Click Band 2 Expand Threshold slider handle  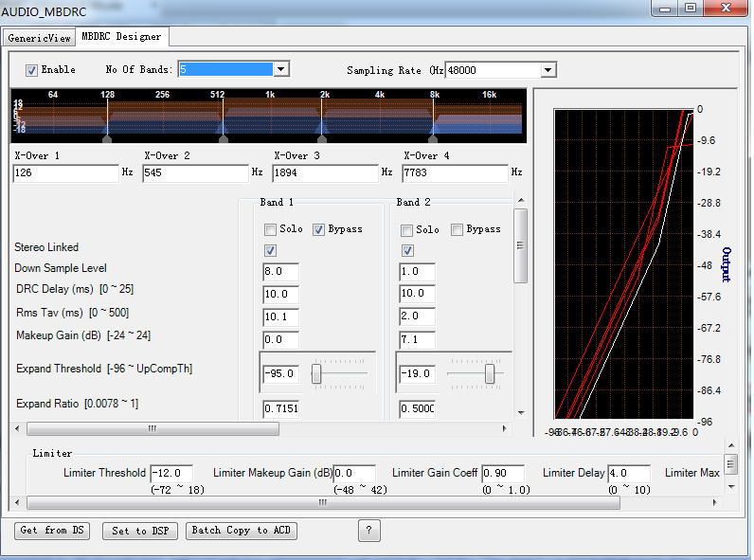tap(490, 374)
